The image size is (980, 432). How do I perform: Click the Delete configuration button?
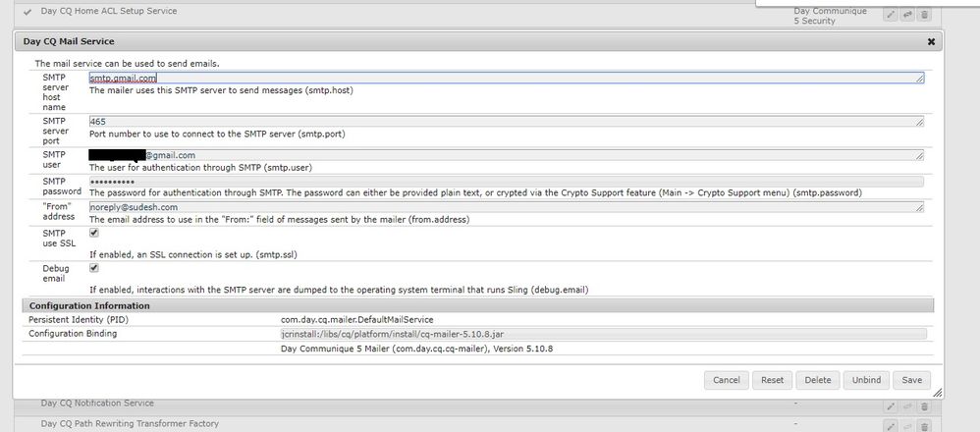click(x=817, y=380)
